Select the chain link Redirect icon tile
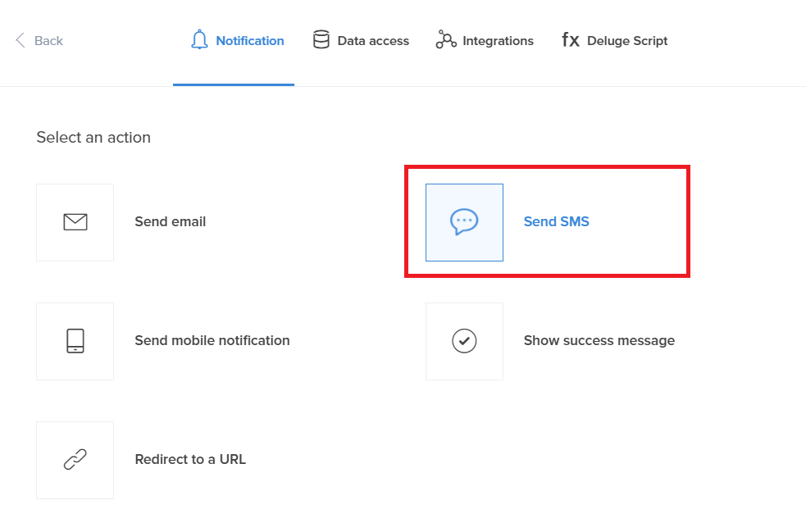 (x=75, y=460)
